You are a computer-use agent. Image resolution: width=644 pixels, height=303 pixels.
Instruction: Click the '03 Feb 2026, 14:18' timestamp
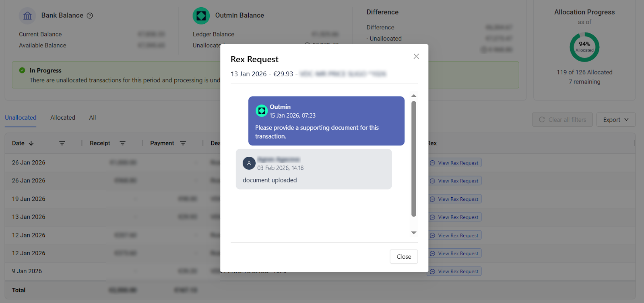click(281, 168)
